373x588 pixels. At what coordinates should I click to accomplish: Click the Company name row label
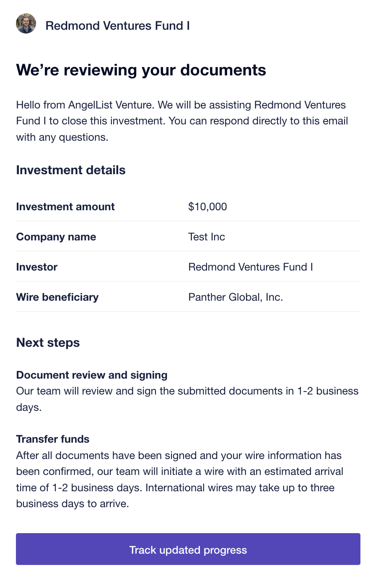point(56,237)
